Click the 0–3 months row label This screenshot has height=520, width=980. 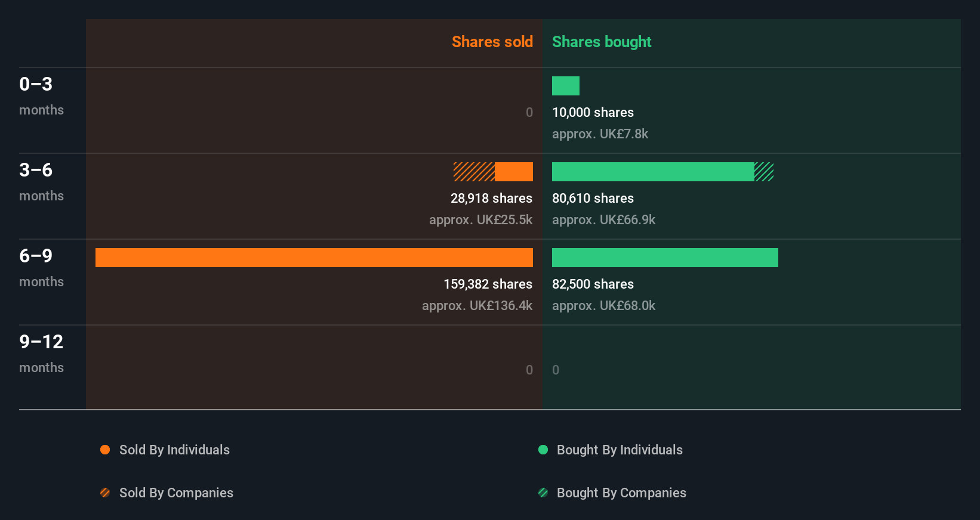coord(41,95)
